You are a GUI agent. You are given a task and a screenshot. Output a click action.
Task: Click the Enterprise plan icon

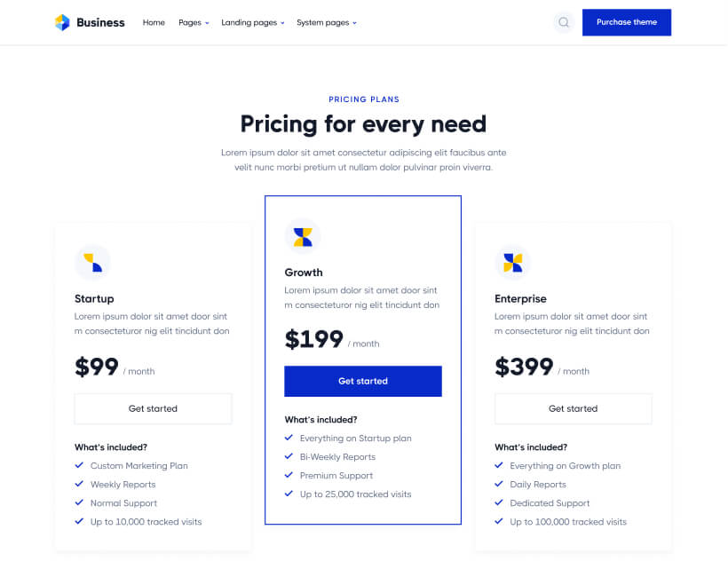click(x=512, y=262)
